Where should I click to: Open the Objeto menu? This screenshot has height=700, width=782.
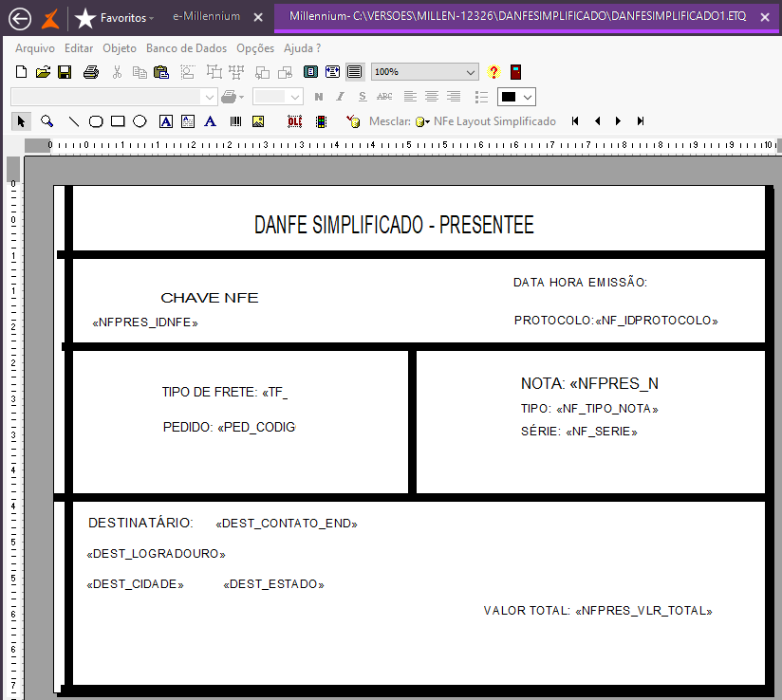(120, 48)
